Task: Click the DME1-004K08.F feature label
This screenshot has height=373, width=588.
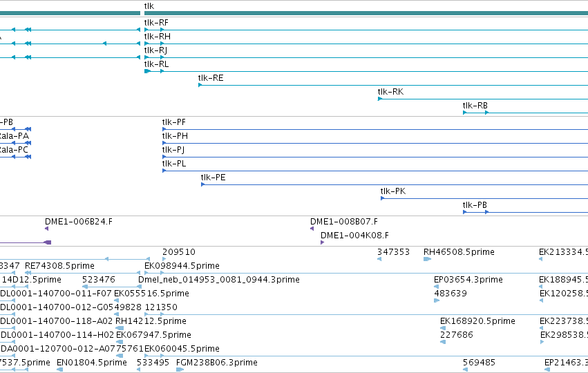Action: click(354, 236)
